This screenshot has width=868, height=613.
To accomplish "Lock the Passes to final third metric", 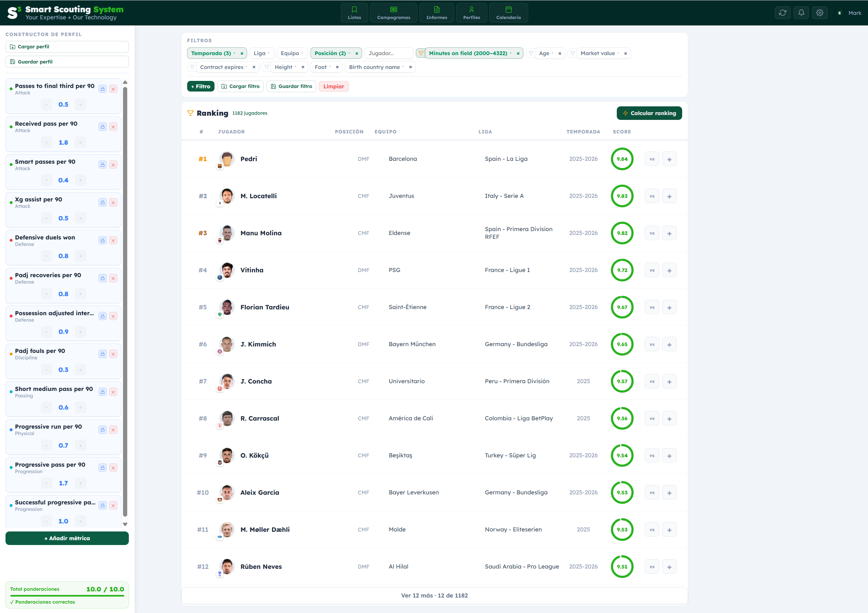I will 102,89.
